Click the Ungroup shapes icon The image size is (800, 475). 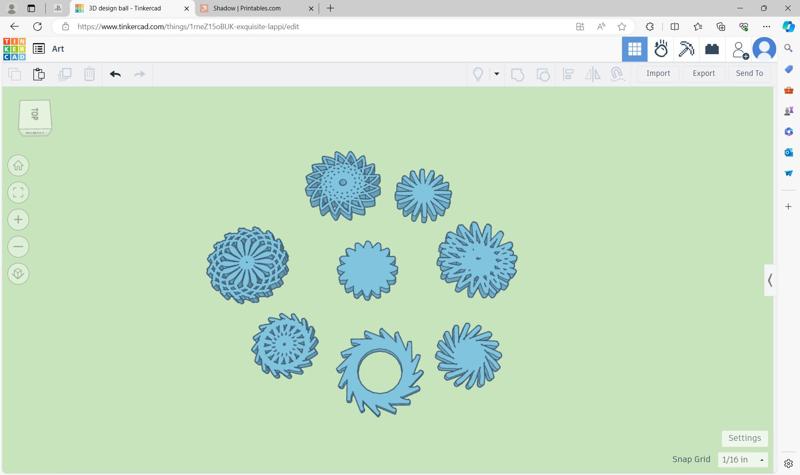(543, 74)
